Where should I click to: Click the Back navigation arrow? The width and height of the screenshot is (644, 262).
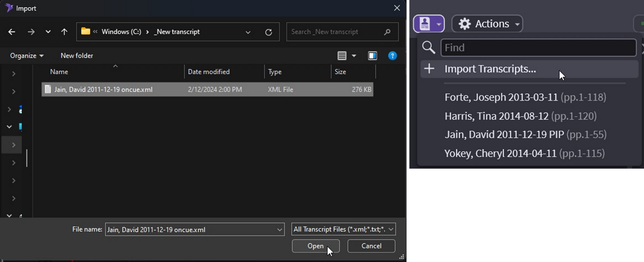pos(12,32)
